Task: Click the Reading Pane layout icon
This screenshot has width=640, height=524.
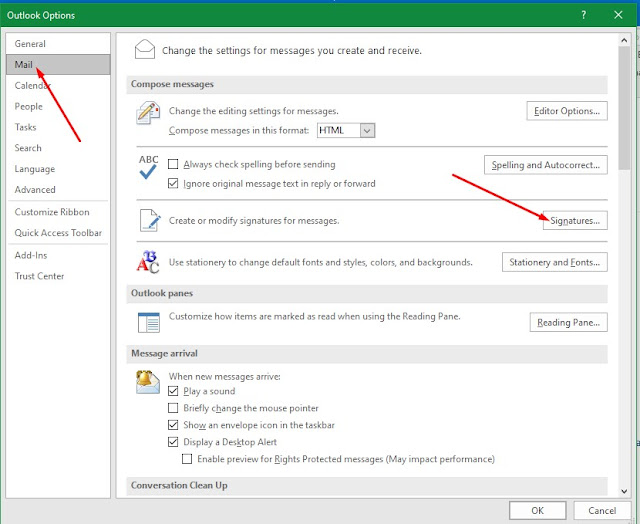Action: (149, 322)
